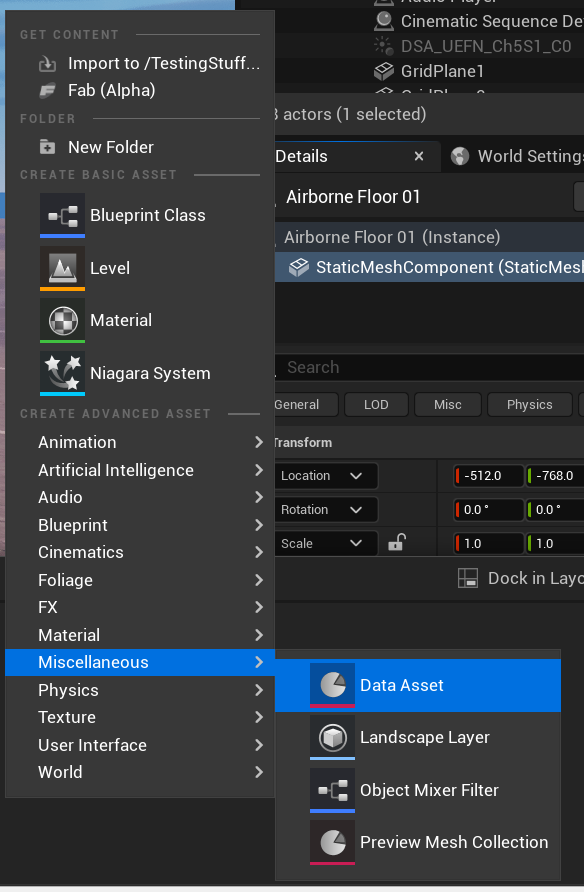
Task: Click the GridPlane1 mesh icon
Action: (x=384, y=71)
